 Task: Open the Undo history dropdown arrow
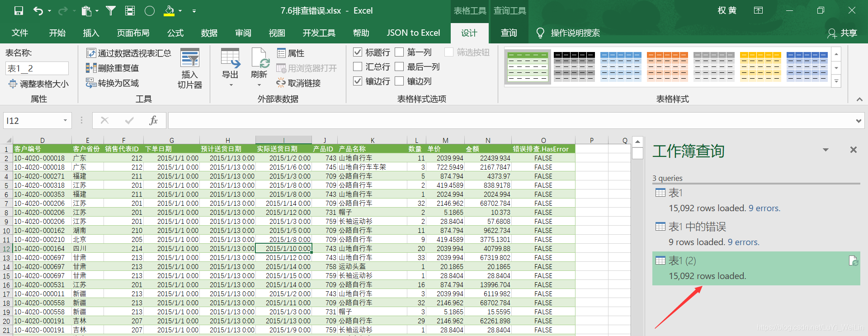[x=49, y=11]
